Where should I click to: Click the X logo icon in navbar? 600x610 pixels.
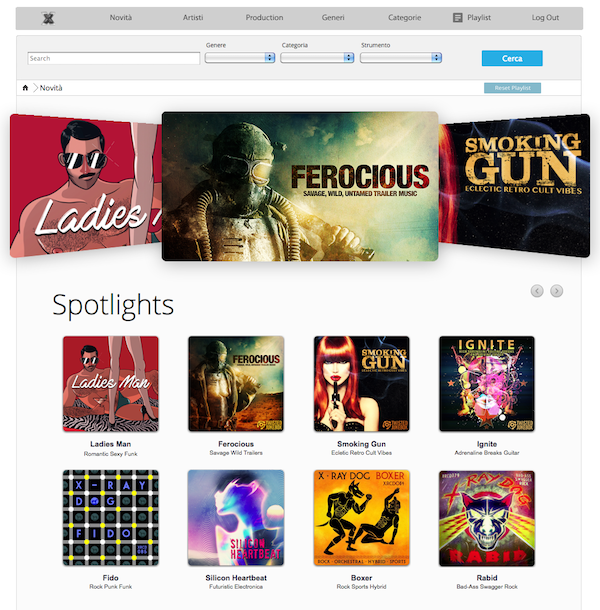pos(48,18)
